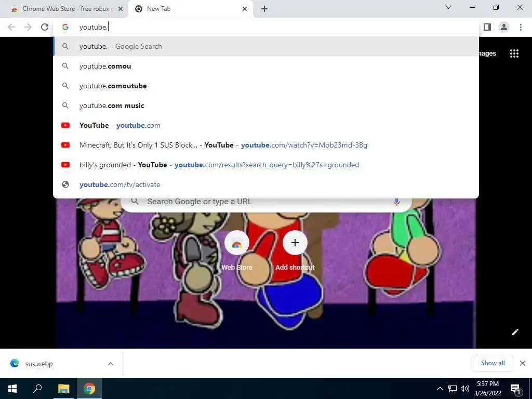Click the browser forward arrow
Viewport: 532px width, 399px height.
click(x=28, y=27)
